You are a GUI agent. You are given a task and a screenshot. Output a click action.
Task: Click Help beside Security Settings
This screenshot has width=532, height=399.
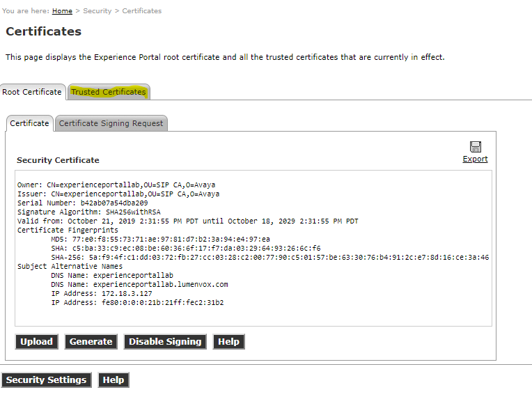[113, 380]
